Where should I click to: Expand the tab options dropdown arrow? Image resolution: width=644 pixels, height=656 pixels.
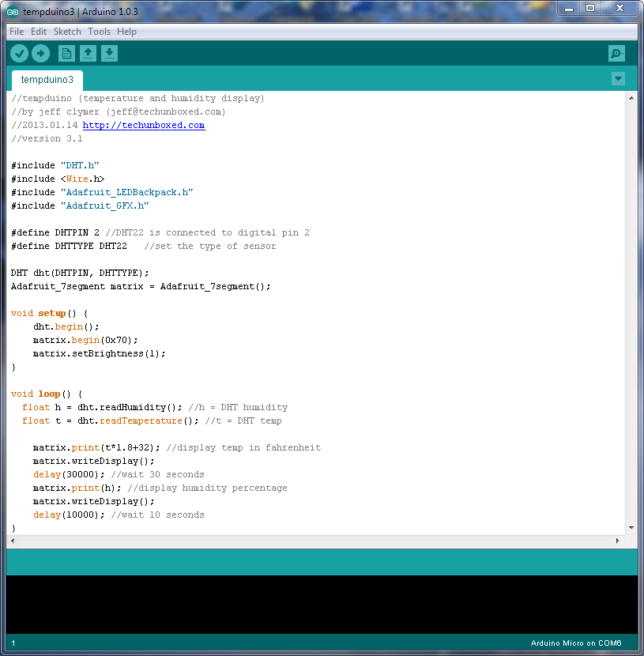pyautogui.click(x=618, y=79)
